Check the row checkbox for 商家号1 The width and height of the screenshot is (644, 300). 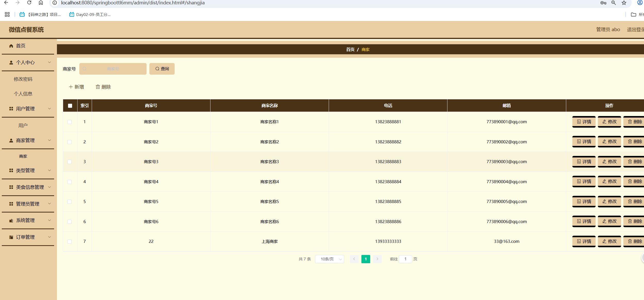tap(70, 122)
